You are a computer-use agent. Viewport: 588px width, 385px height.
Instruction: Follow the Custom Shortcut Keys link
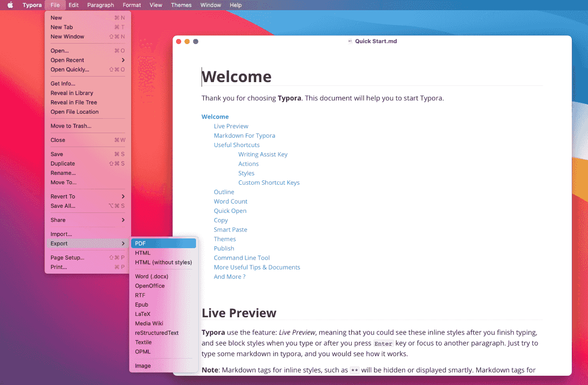269,183
